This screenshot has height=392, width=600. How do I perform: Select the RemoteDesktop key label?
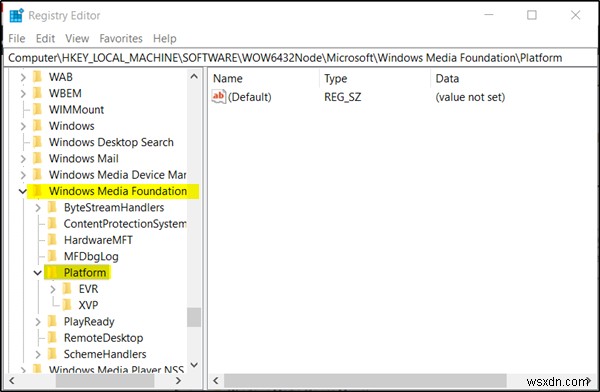[103, 338]
